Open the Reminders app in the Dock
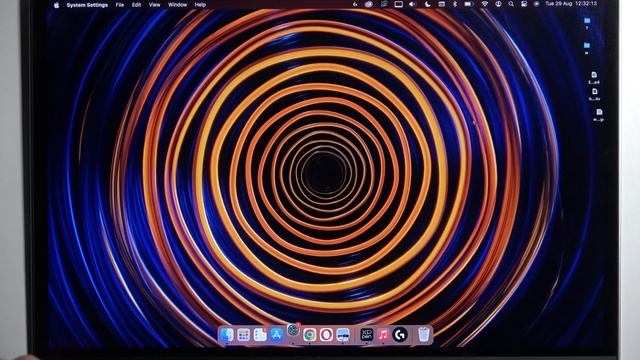Image resolution: width=640 pixels, height=360 pixels. pos(260,335)
